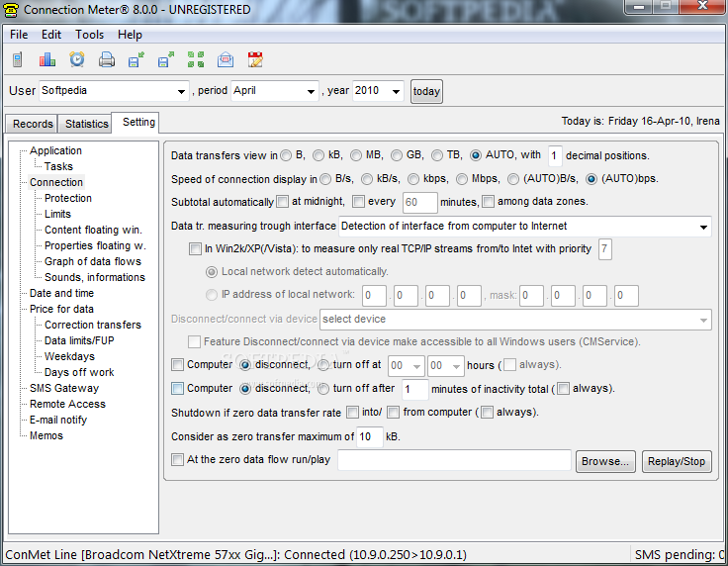Click the decimal positions input field
The width and height of the screenshot is (728, 566).
555,156
